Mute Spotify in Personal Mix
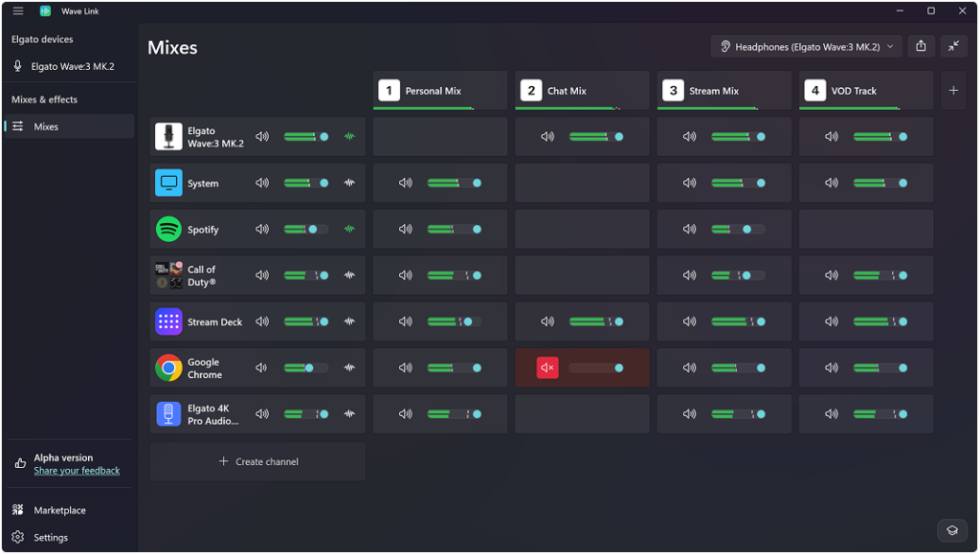The height and width of the screenshot is (554, 980). (x=406, y=230)
